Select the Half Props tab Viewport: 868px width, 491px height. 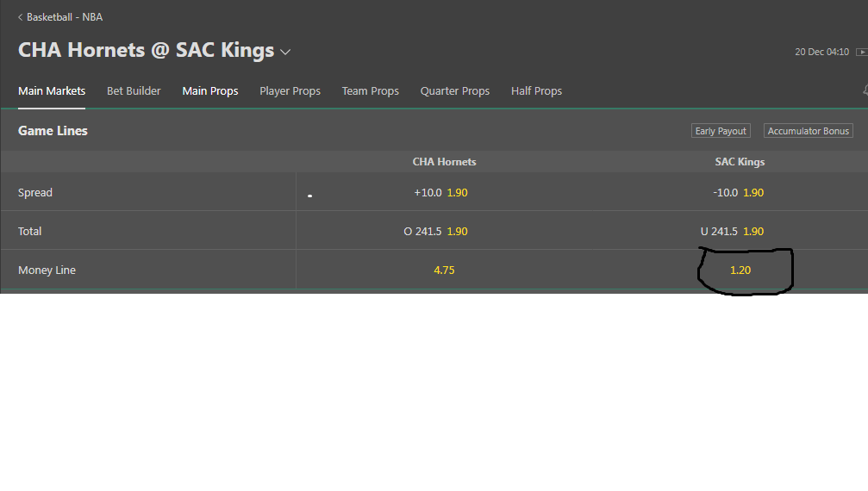[x=536, y=91]
